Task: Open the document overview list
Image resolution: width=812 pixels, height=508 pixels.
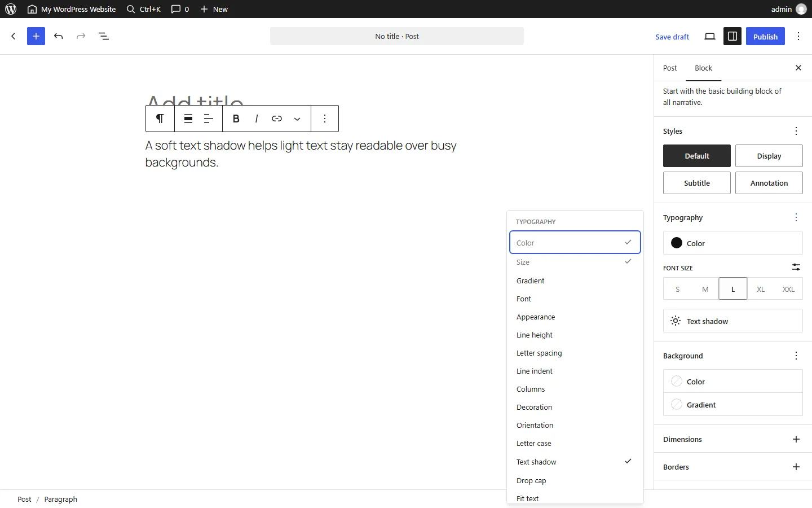Action: click(x=104, y=36)
